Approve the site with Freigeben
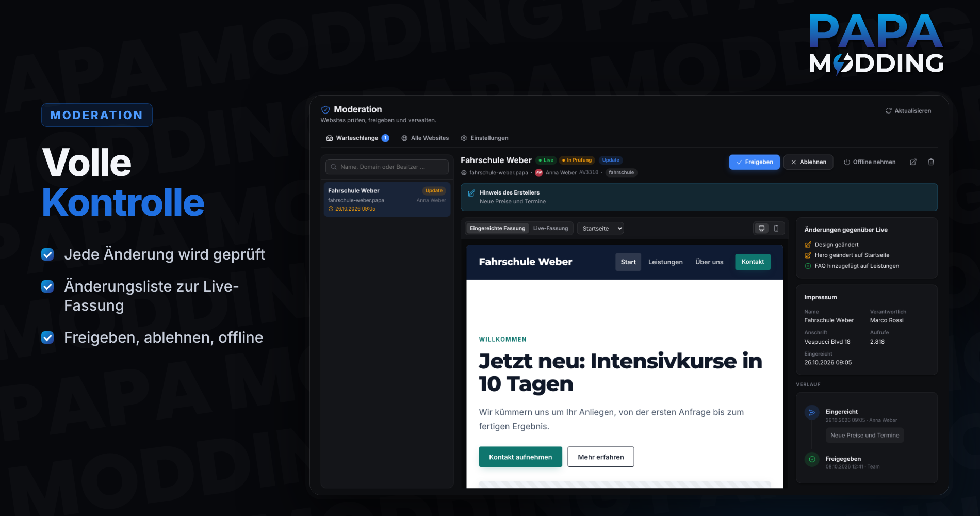 754,162
